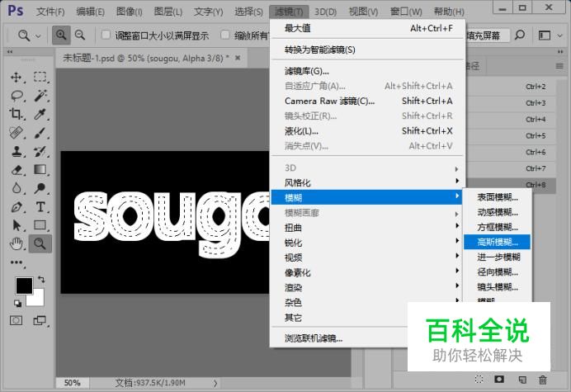
Task: Select the Blur tool
Action: click(x=17, y=188)
